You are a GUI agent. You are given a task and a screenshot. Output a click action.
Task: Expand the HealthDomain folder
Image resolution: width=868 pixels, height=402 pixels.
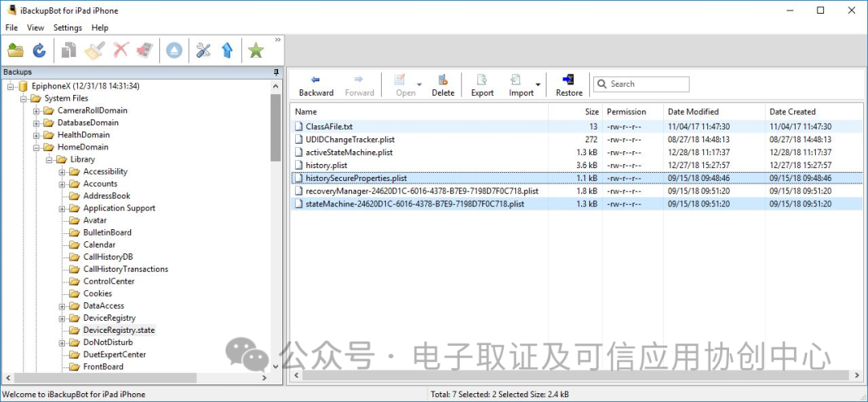tap(36, 135)
